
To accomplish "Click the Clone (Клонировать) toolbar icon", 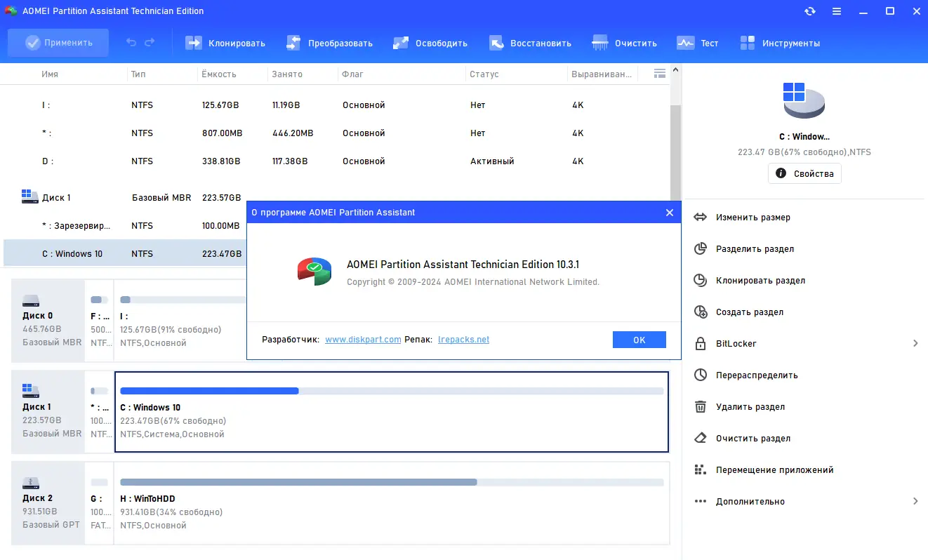I will point(194,43).
